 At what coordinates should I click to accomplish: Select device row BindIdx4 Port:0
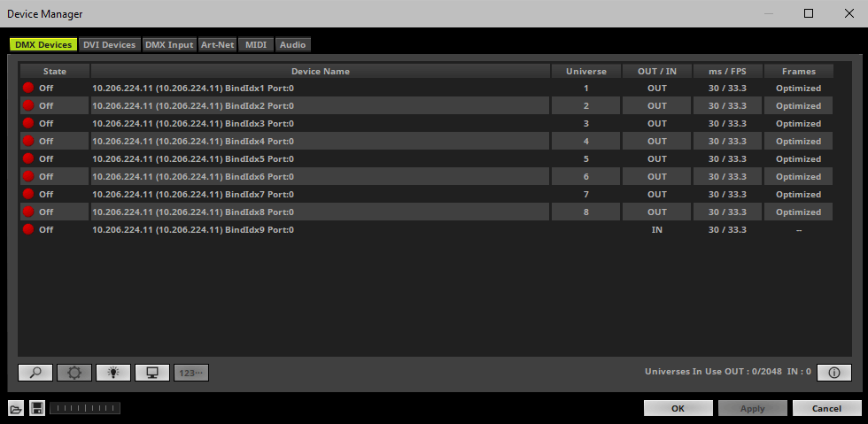click(x=426, y=141)
